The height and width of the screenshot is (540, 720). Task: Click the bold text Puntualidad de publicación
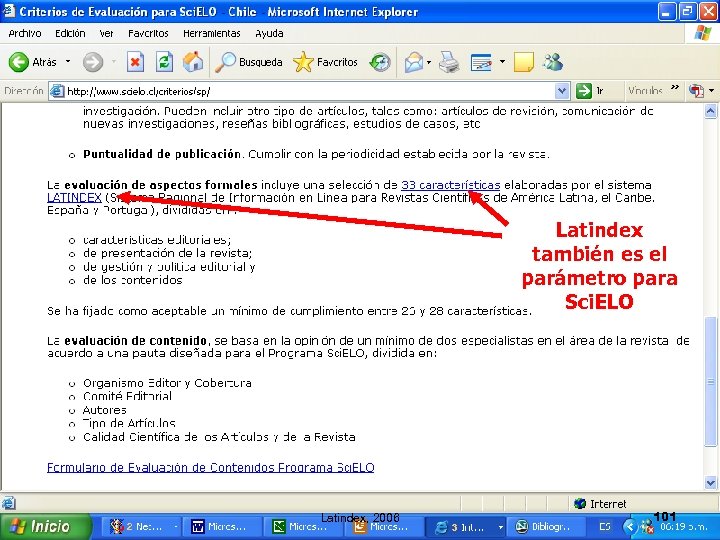coord(162,154)
